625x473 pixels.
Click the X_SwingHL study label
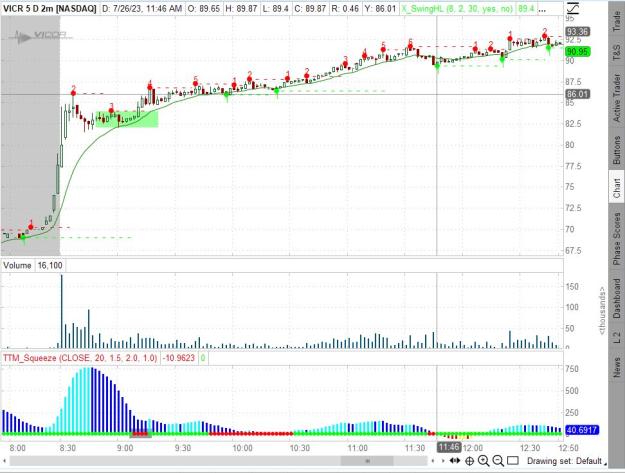(x=457, y=8)
